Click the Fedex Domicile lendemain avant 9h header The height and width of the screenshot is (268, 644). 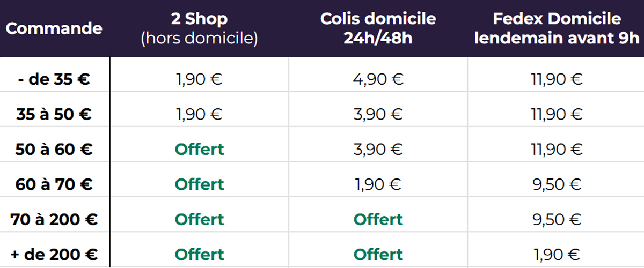(557, 28)
